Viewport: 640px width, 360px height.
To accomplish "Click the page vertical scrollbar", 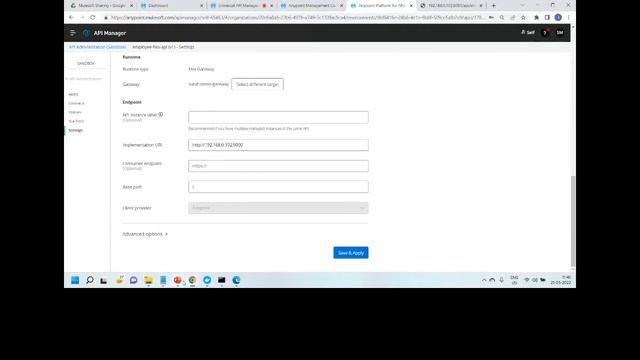I will [x=573, y=220].
